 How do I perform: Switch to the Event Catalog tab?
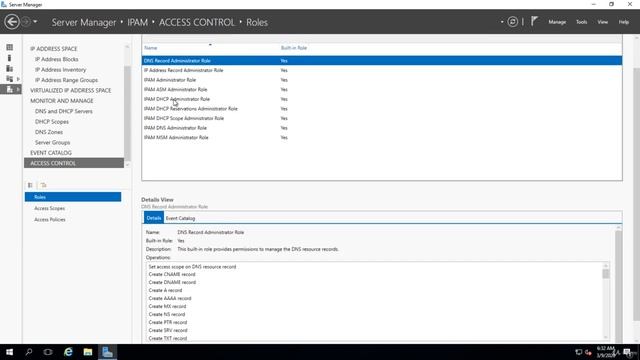(180, 218)
